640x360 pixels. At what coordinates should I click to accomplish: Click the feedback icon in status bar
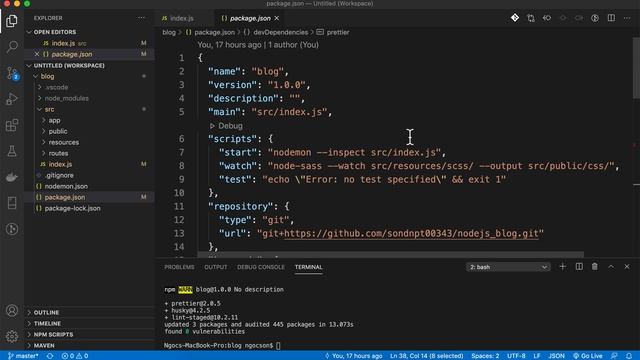614,356
